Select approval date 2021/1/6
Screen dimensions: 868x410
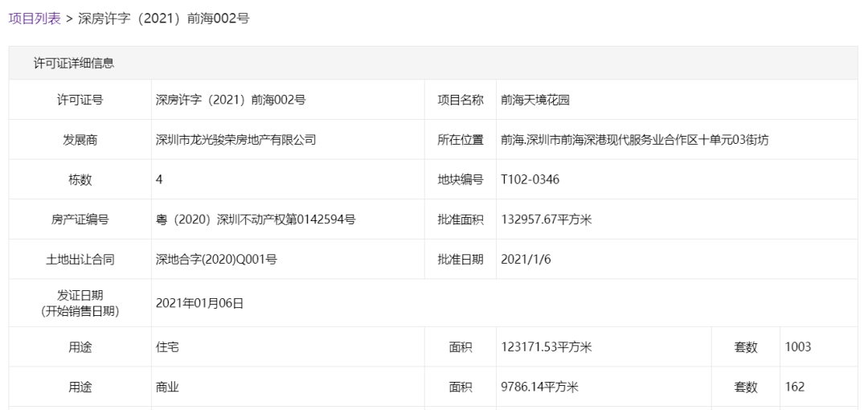pyautogui.click(x=526, y=260)
